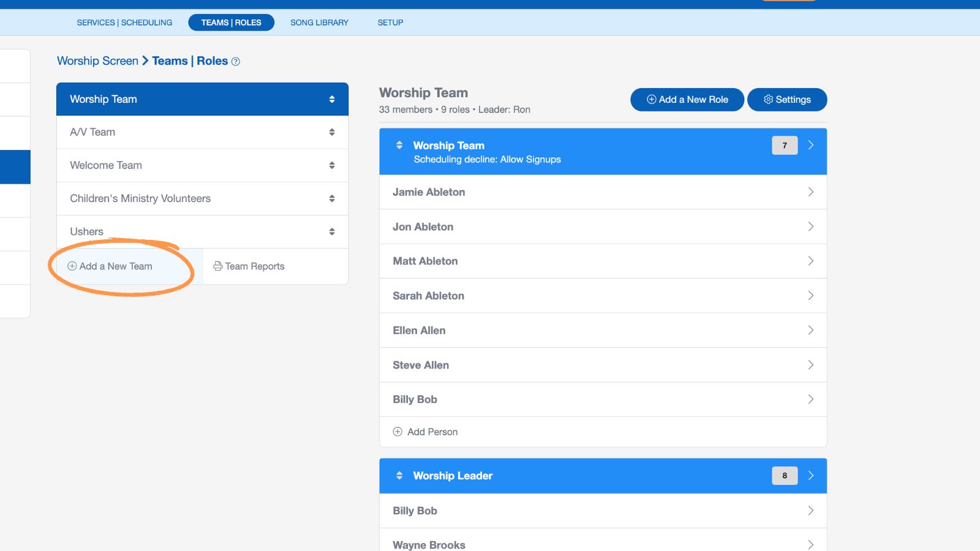Click the reorder arrows on the Worship Team role header
The height and width of the screenshot is (551, 980).
coord(399,145)
